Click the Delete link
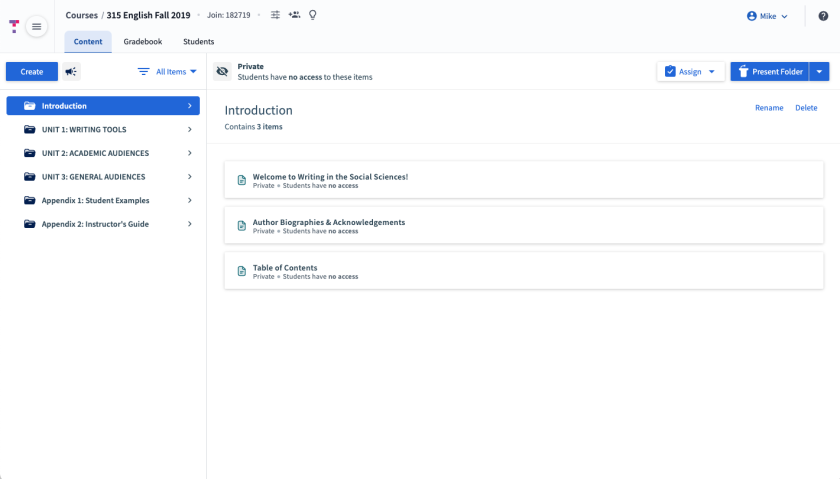This screenshot has height=479, width=840. click(805, 108)
